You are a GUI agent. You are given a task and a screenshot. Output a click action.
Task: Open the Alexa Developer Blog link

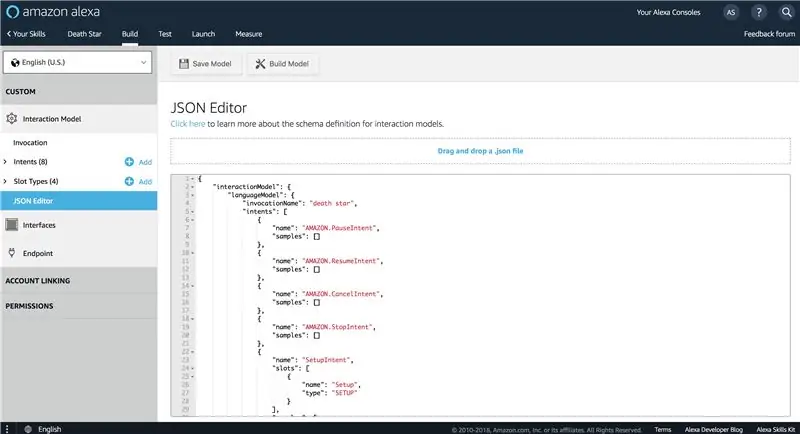tap(713, 429)
